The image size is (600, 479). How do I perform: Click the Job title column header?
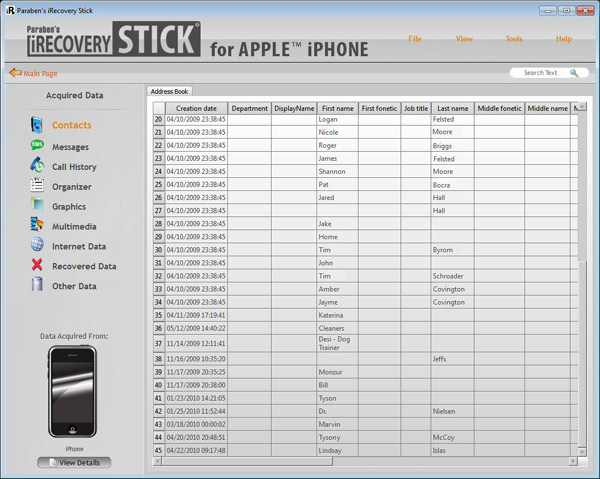pyautogui.click(x=416, y=108)
